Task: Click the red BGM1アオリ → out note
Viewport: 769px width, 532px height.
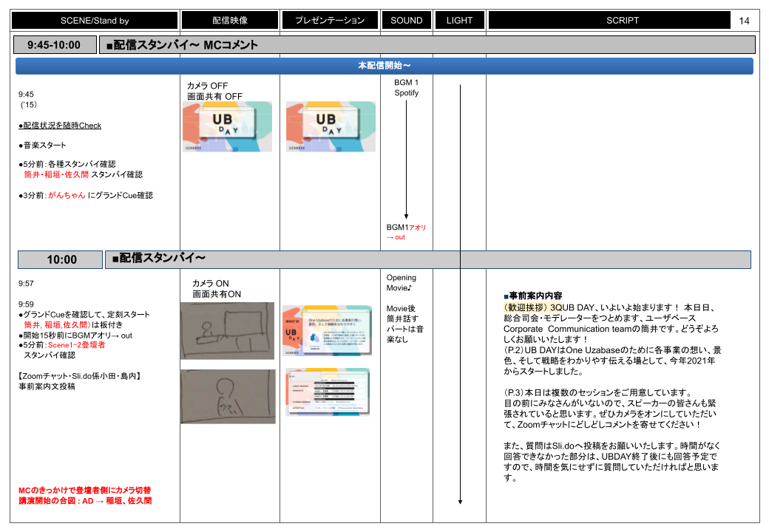Action: pyautogui.click(x=406, y=232)
